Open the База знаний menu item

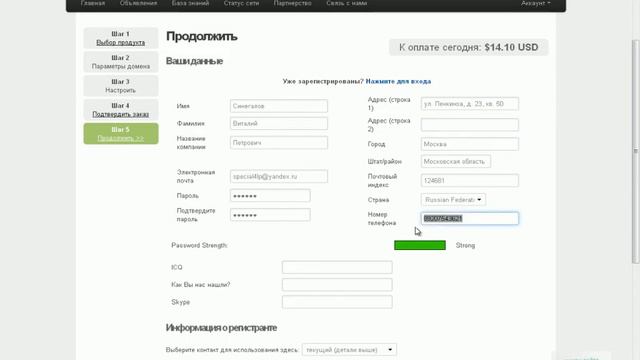pos(190,3)
